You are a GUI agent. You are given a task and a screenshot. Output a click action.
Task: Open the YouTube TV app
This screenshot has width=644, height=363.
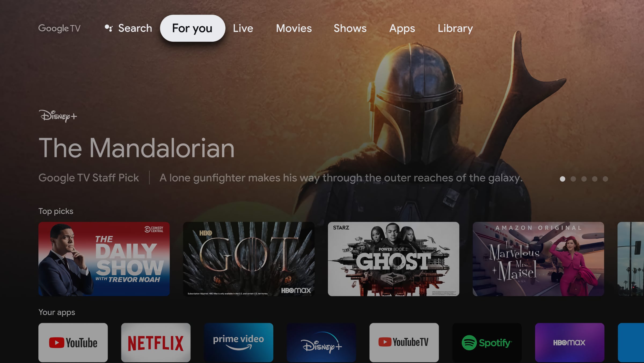tap(404, 342)
